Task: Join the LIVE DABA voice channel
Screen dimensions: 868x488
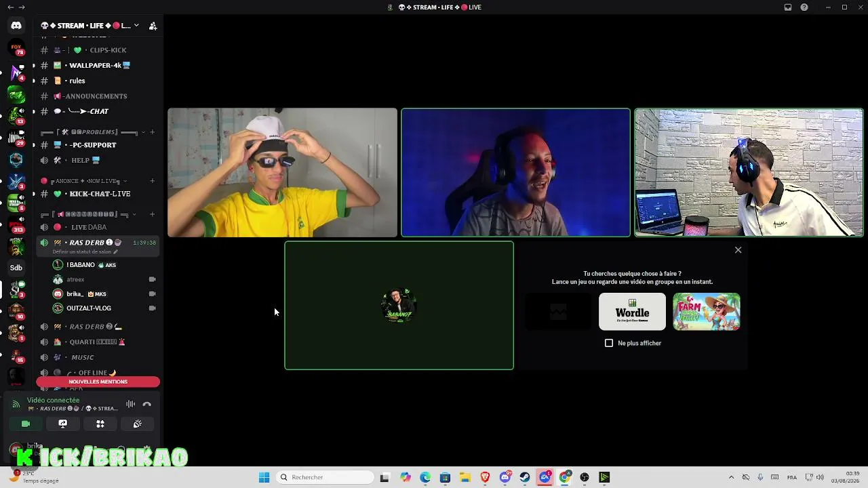Action: [x=98, y=227]
